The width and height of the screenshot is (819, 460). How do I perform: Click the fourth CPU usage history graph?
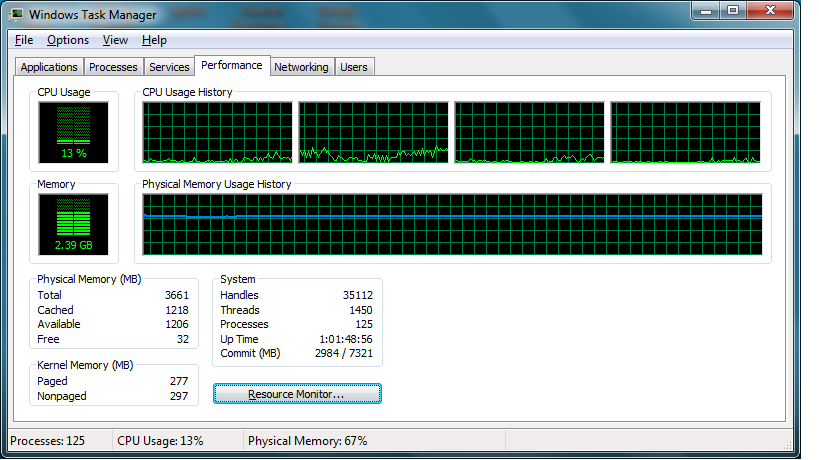coord(686,133)
